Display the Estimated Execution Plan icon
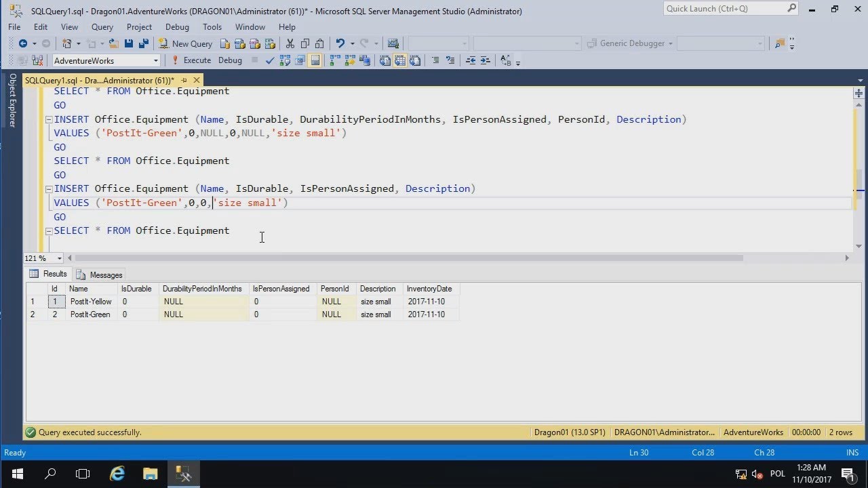This screenshot has height=488, width=868. point(285,60)
